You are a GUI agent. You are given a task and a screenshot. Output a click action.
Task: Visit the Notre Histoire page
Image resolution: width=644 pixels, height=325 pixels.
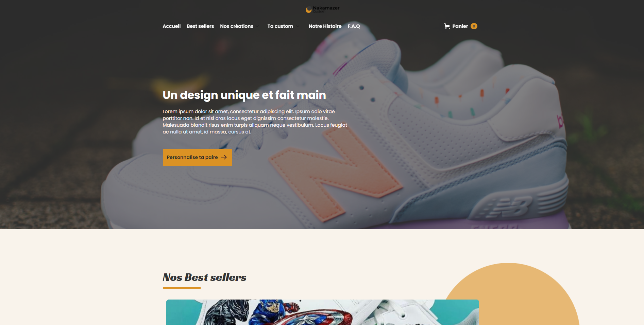coord(325,26)
